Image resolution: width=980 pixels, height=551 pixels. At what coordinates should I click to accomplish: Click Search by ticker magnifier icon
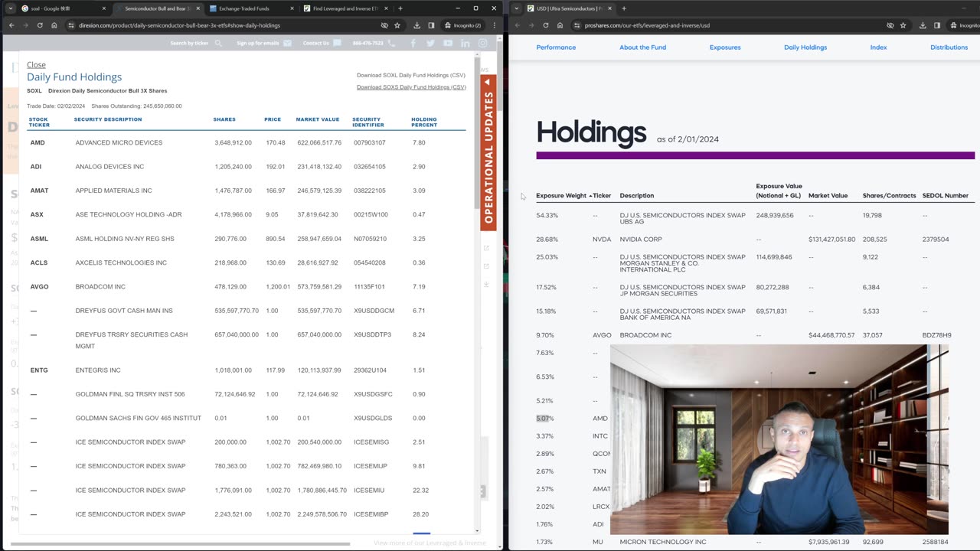click(218, 43)
